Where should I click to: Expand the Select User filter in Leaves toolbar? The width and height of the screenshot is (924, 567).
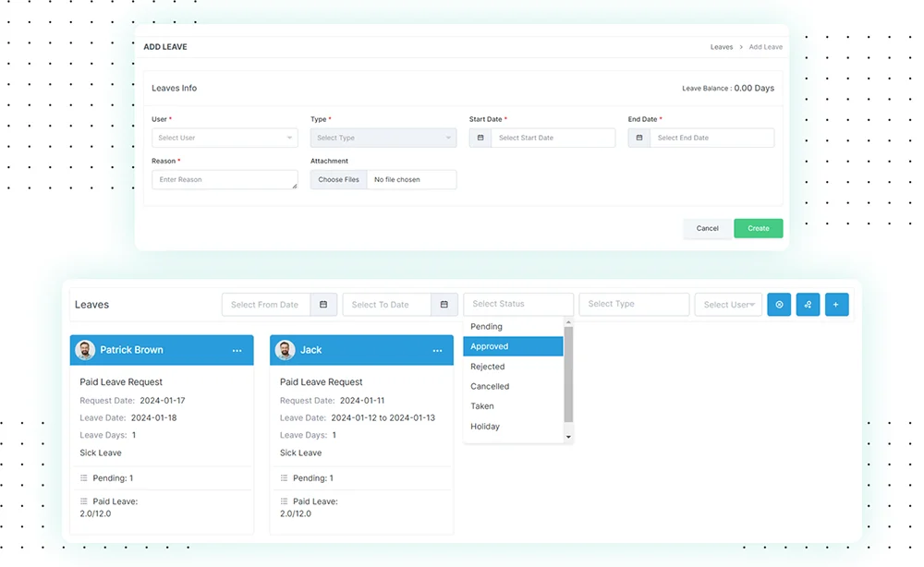[728, 305]
